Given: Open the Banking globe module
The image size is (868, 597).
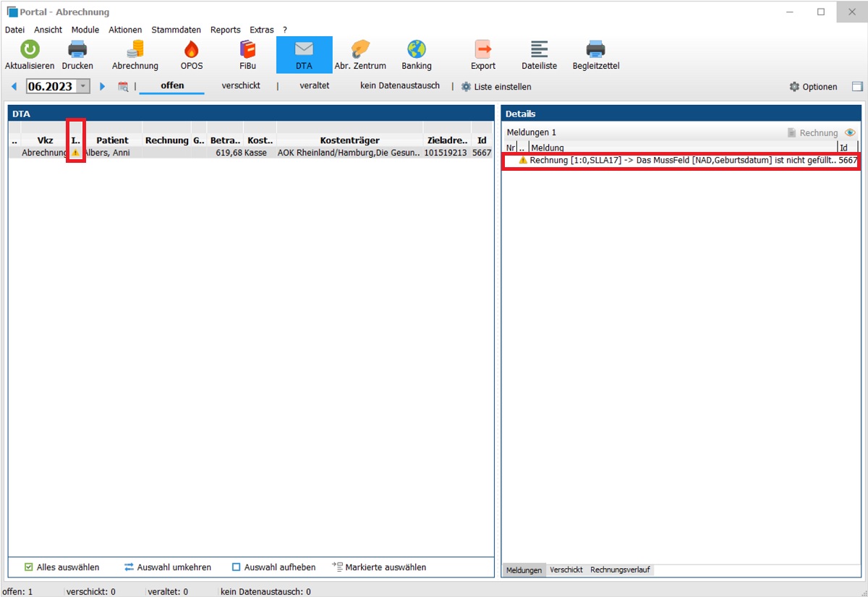Looking at the screenshot, I should pos(417,49).
